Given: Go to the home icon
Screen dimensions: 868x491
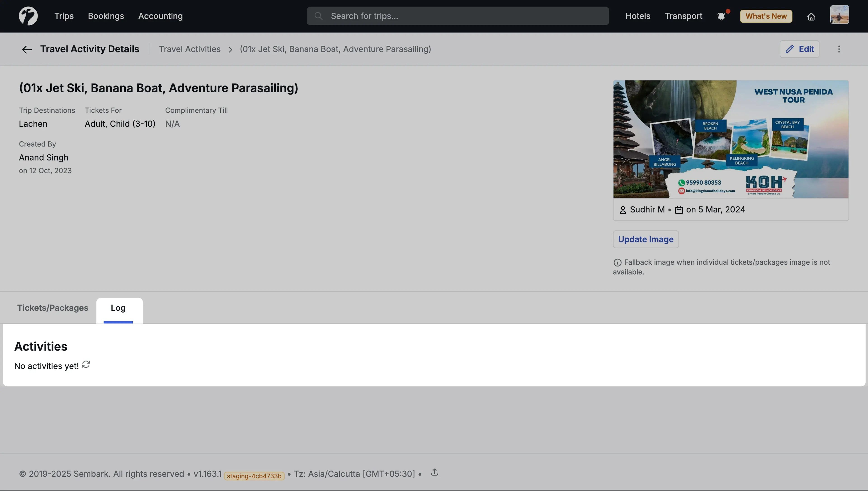Looking at the screenshot, I should coord(811,17).
